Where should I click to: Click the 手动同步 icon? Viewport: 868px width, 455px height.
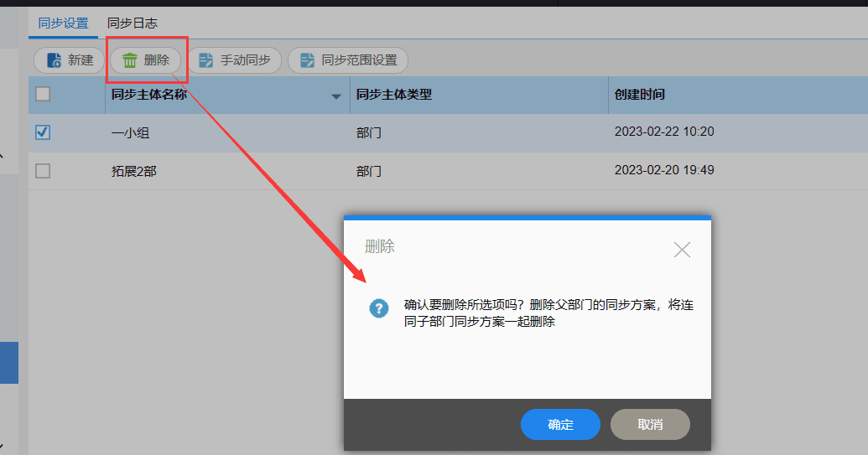[206, 60]
